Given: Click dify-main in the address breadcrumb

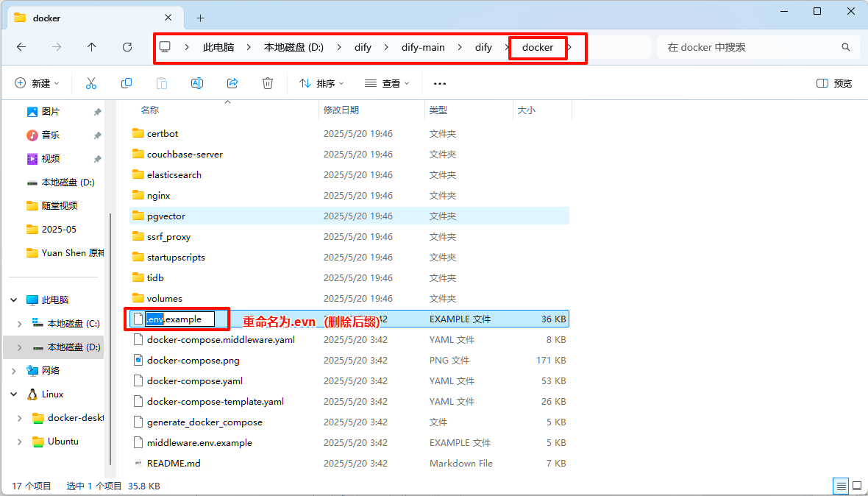Looking at the screenshot, I should pos(423,47).
